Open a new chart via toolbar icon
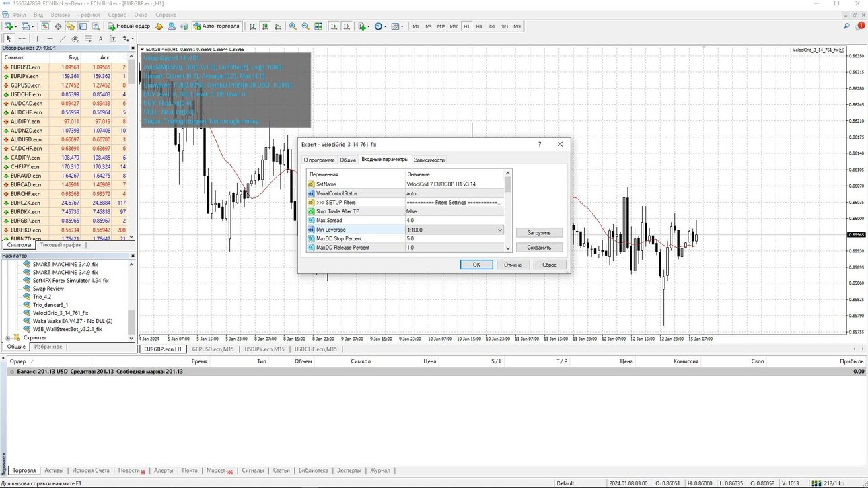This screenshot has height=488, width=868. pyautogui.click(x=8, y=26)
